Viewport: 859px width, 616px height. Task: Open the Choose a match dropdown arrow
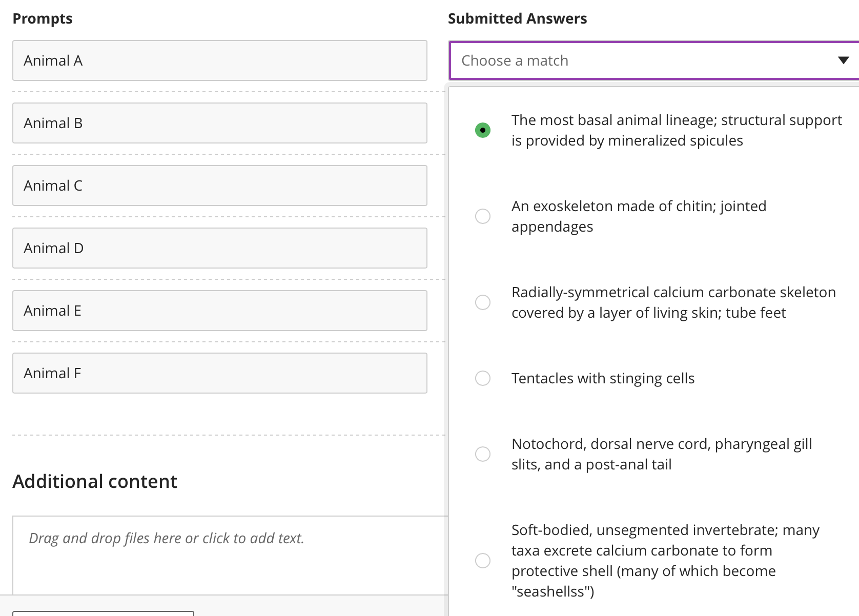[x=843, y=60]
